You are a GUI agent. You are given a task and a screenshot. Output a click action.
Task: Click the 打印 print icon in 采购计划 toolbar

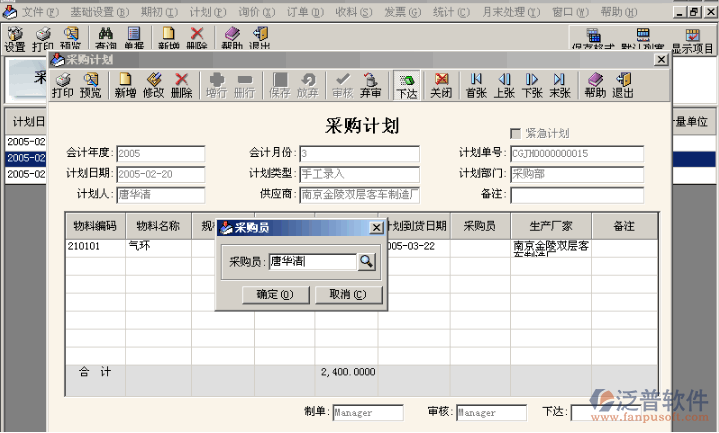pos(62,85)
